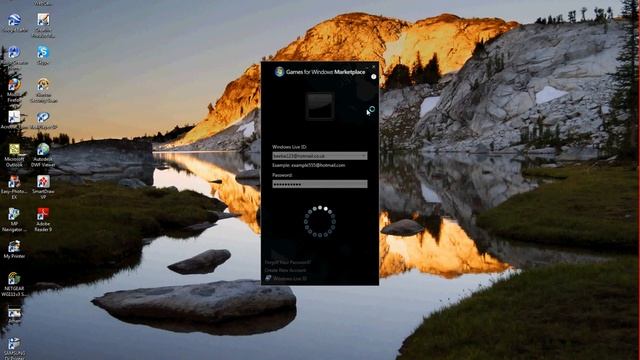Screen dimensions: 640x360
Task: Open the Microsoft Outlook desktop icon
Action: coord(14,156)
